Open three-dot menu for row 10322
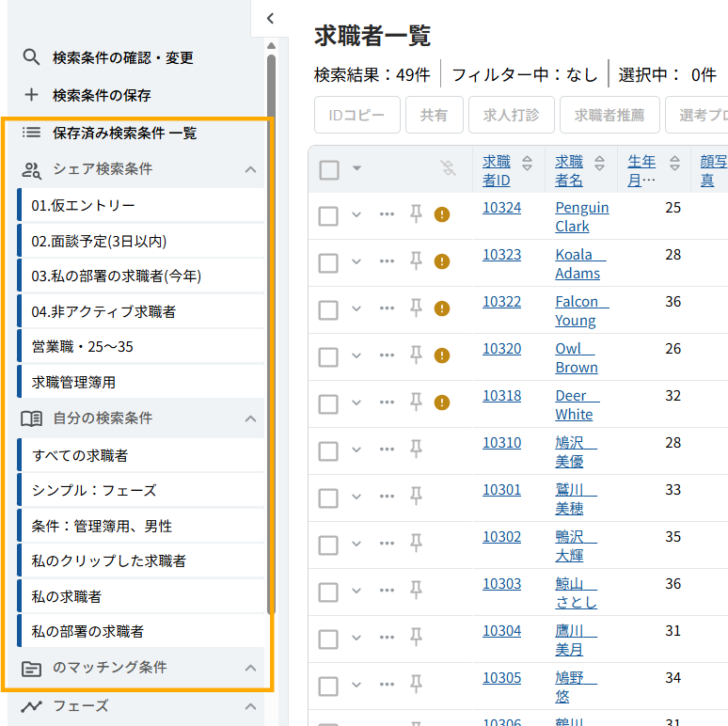This screenshot has height=726, width=728. pos(387,308)
